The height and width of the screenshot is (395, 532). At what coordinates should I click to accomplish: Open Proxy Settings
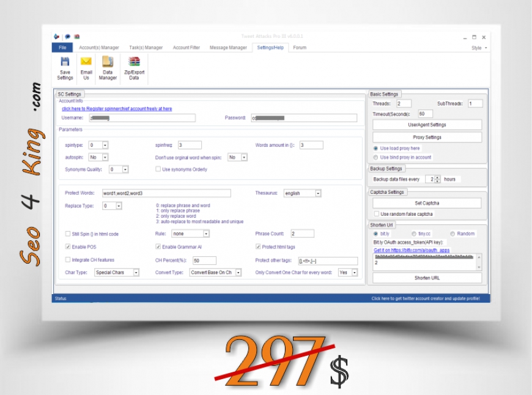(427, 137)
